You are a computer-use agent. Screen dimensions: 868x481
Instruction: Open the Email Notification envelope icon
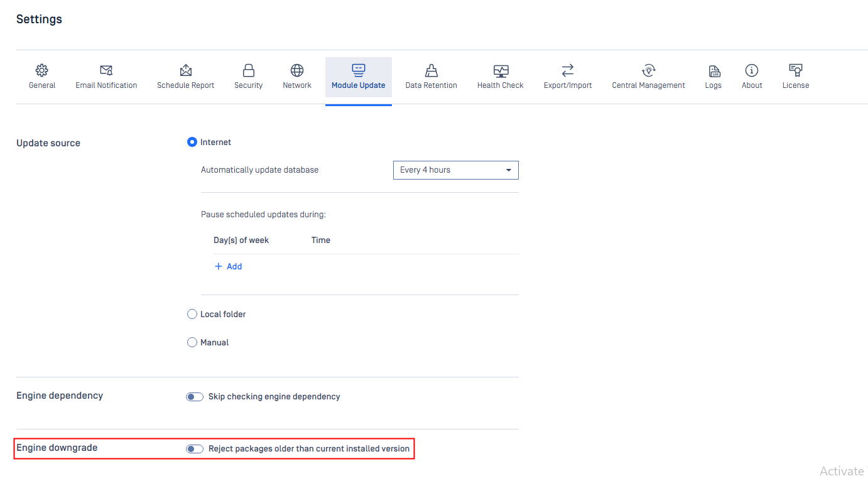tap(106, 70)
